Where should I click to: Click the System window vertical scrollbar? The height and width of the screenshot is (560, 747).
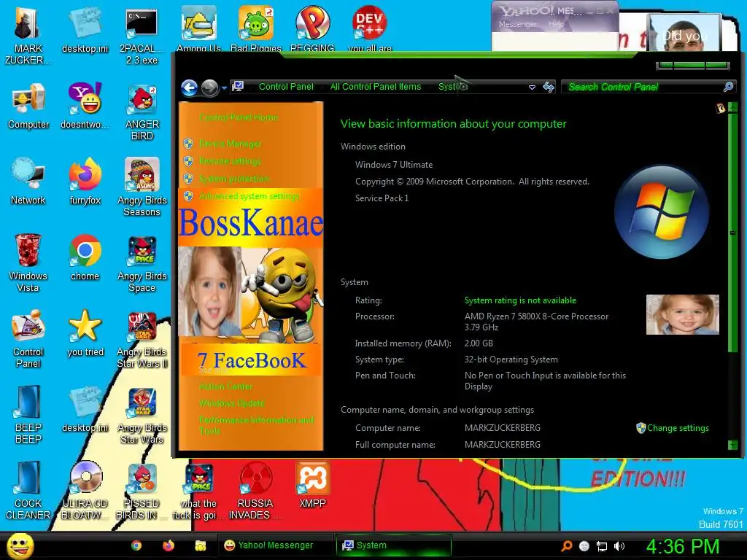tap(732, 233)
